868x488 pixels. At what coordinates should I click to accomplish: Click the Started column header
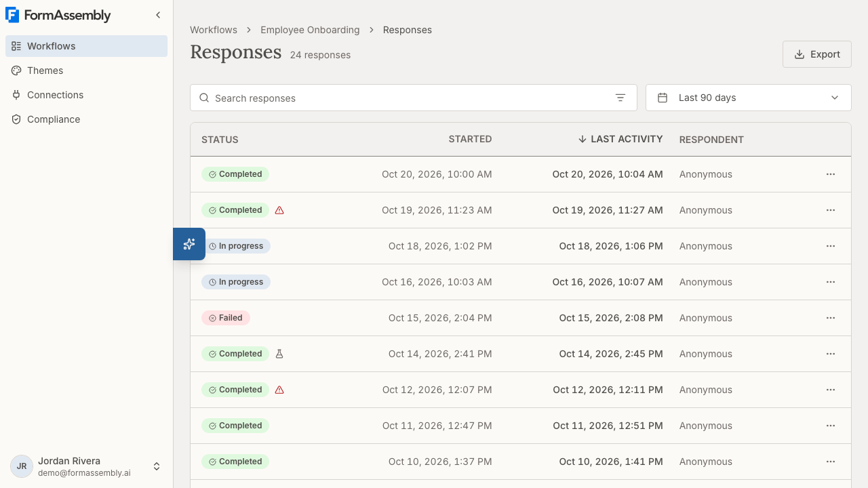click(470, 139)
